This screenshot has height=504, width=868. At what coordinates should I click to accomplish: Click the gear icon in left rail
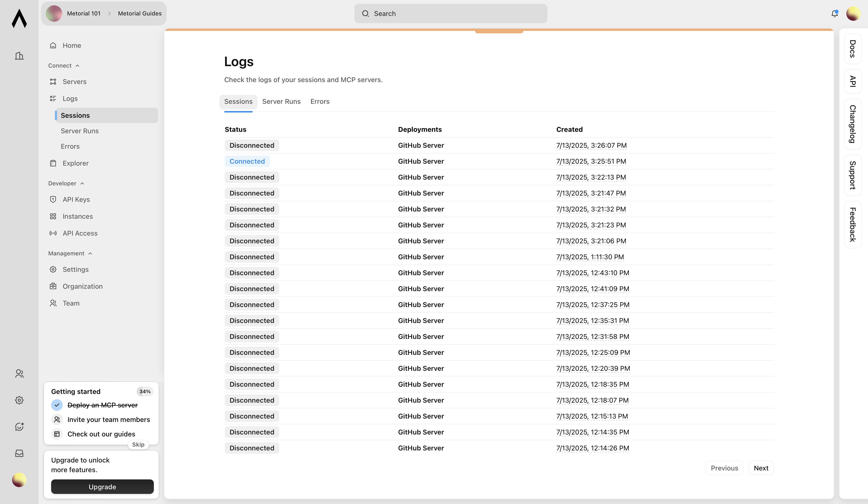pos(19,400)
